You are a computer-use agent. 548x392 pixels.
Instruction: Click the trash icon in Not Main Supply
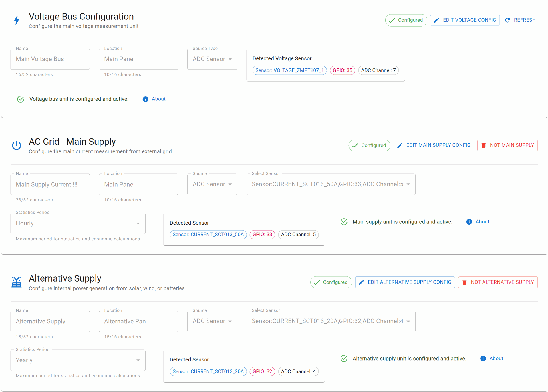483,146
